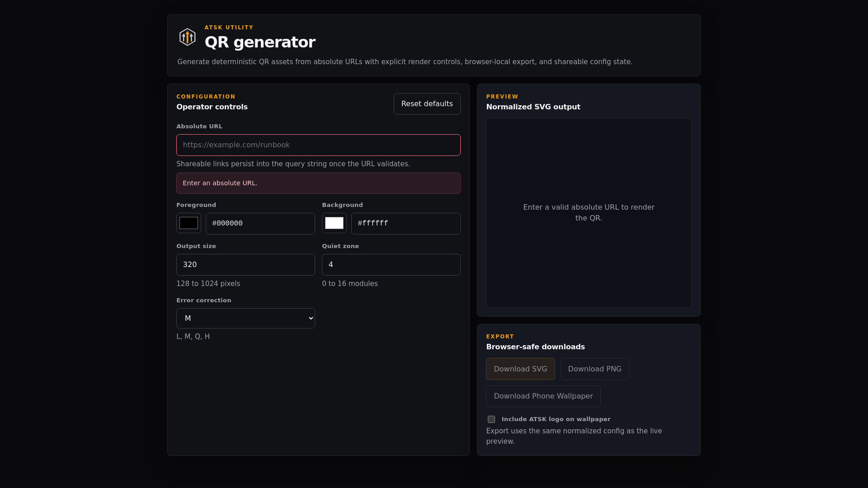Focus the Absolute URL input field

(318, 145)
